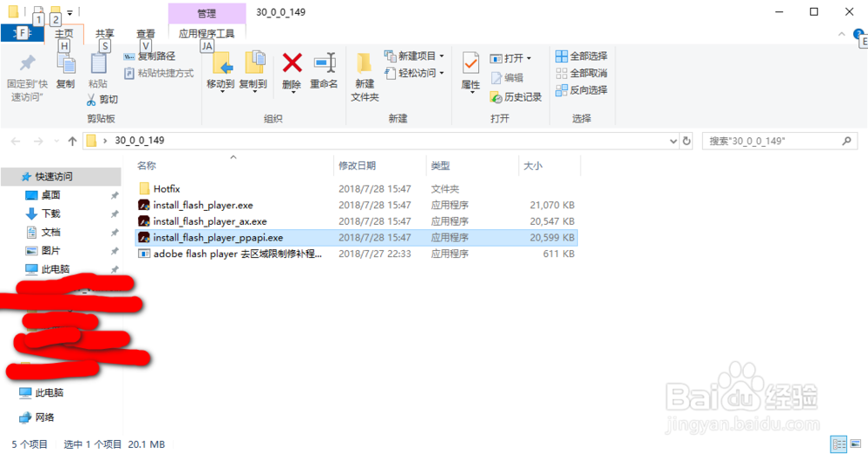
Task: Select install_flash_player_ppapi.exe file
Action: coord(357,238)
